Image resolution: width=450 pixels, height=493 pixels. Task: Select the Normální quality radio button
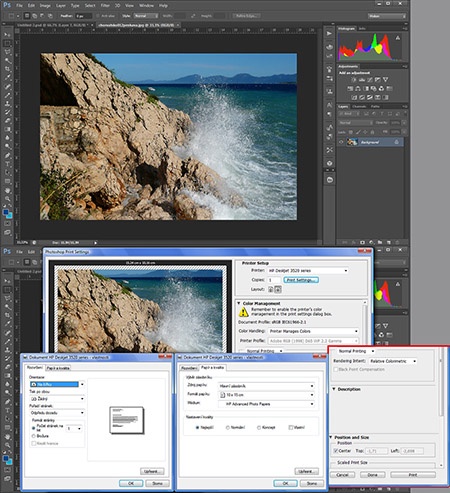(228, 427)
